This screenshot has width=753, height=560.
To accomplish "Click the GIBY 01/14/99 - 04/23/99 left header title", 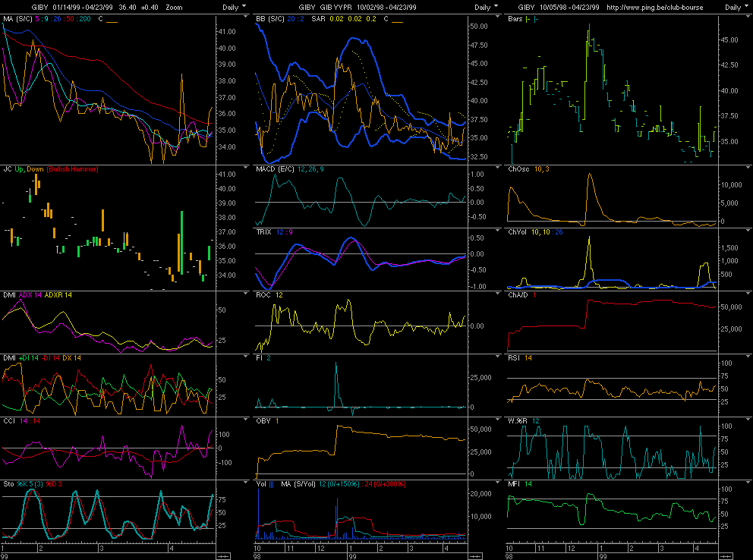I will coord(73,7).
